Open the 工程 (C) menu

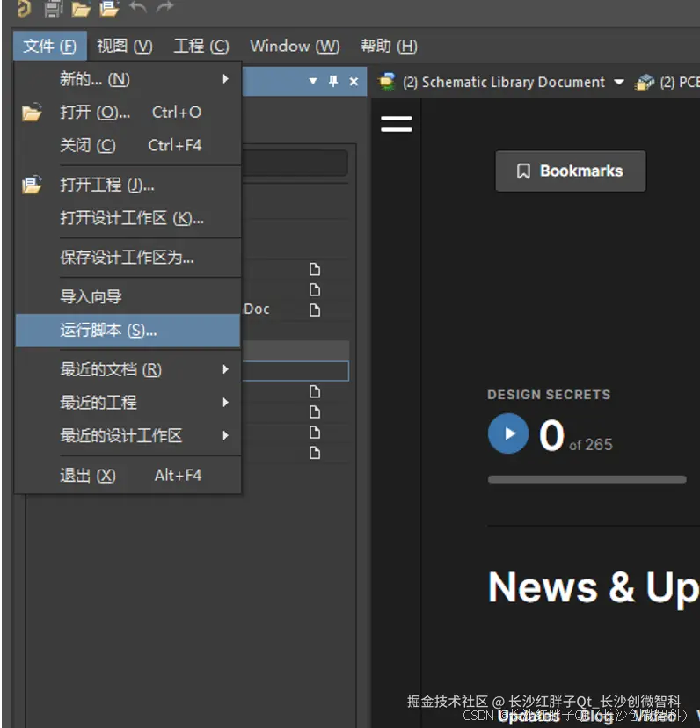click(201, 46)
